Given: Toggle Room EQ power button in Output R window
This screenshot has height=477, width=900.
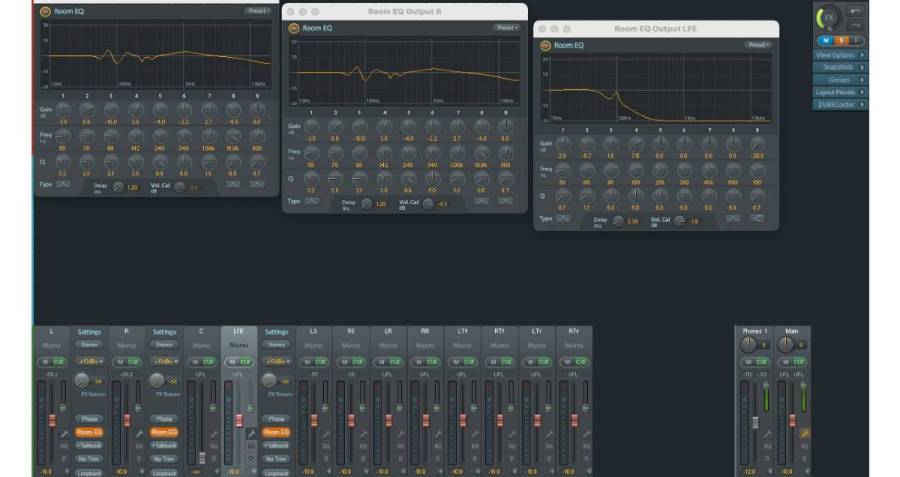Looking at the screenshot, I should pos(293,28).
